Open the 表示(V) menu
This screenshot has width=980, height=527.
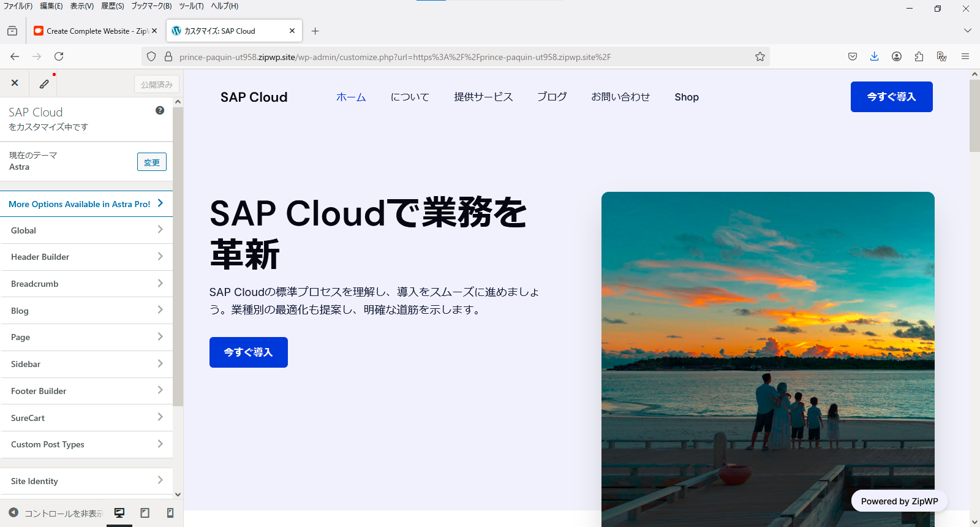coord(82,6)
